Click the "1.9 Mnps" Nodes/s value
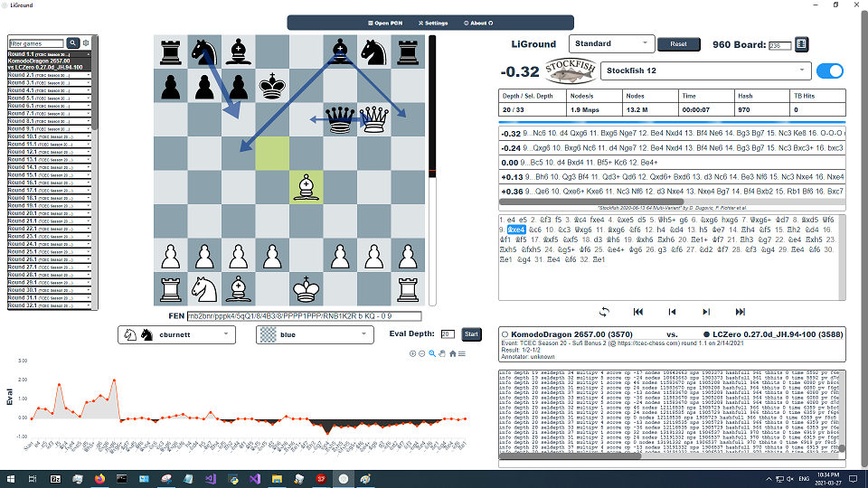The width and height of the screenshot is (868, 488). point(585,110)
